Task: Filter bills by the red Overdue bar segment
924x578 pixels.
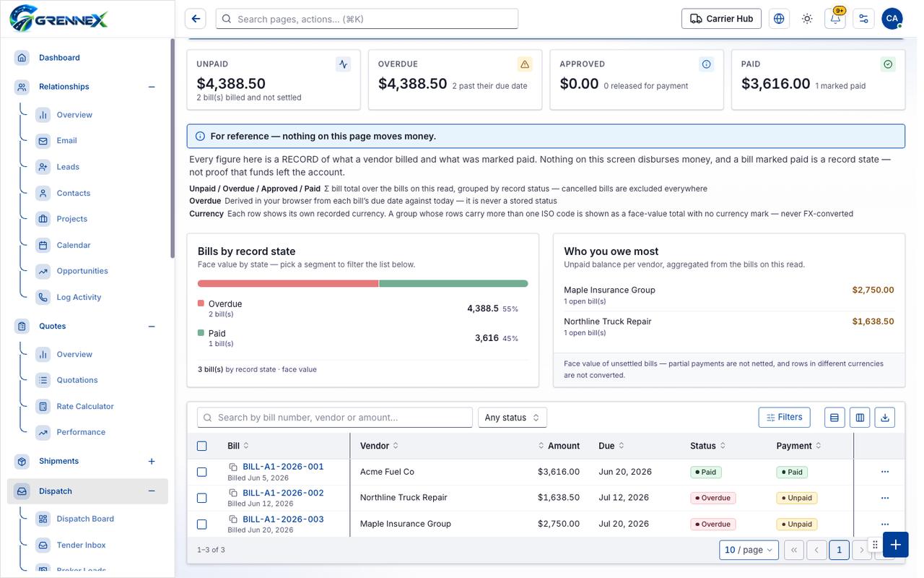Action: 288,284
